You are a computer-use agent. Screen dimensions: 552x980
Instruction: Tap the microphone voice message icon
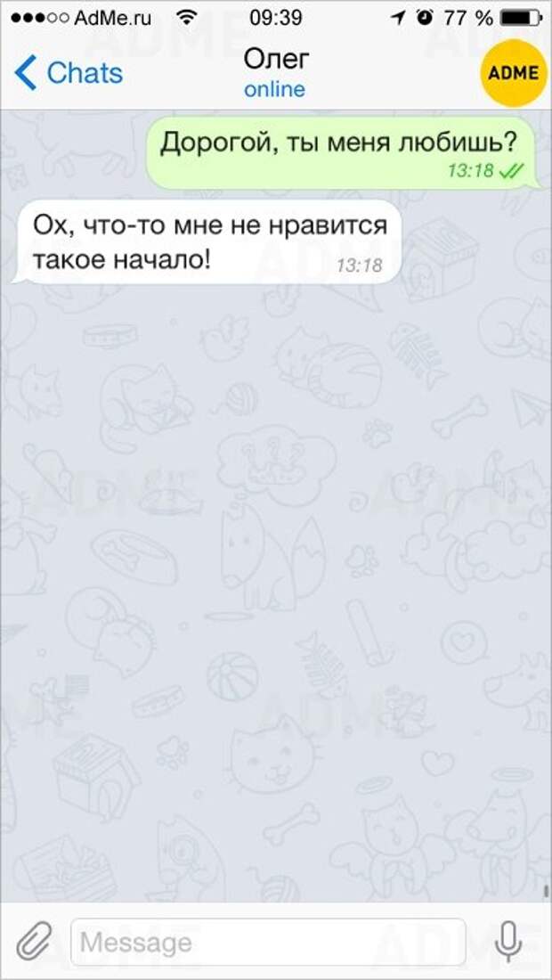click(x=509, y=941)
